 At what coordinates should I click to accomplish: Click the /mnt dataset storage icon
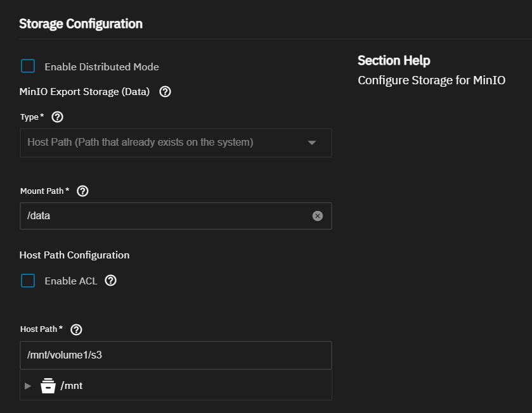click(x=48, y=386)
